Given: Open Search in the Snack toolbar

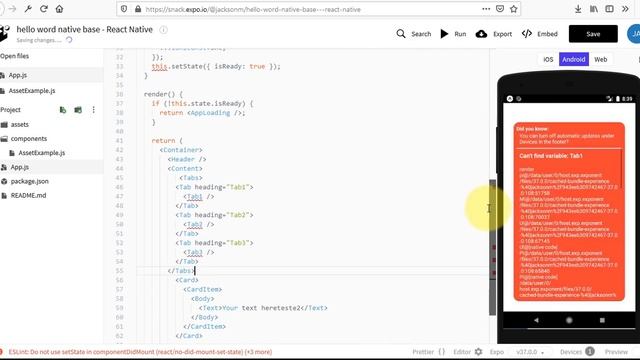Looking at the screenshot, I should 413,34.
